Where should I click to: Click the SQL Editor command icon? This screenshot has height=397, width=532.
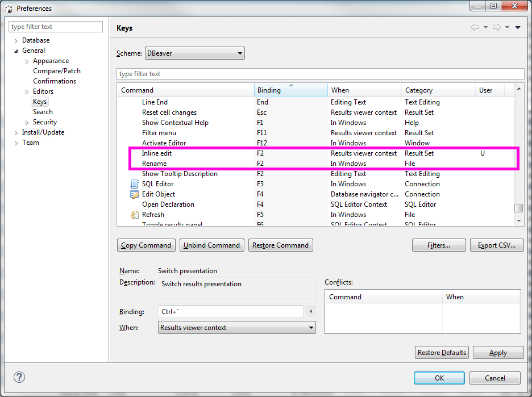(135, 183)
